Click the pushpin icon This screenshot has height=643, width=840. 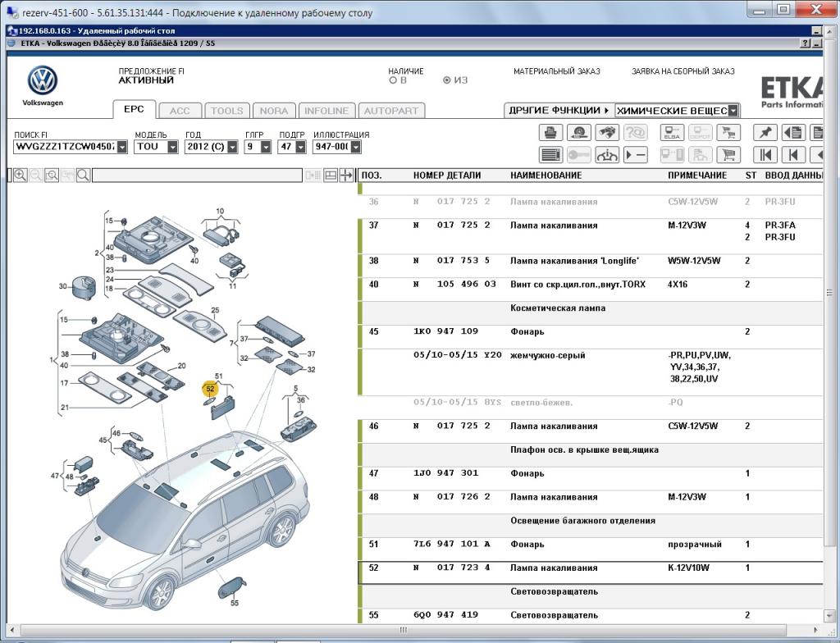pyautogui.click(x=765, y=132)
